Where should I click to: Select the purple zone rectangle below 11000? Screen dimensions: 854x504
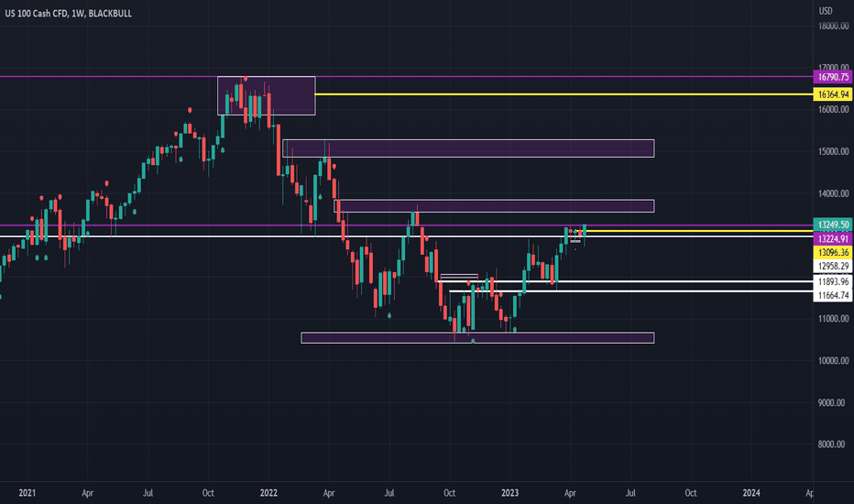click(477, 338)
